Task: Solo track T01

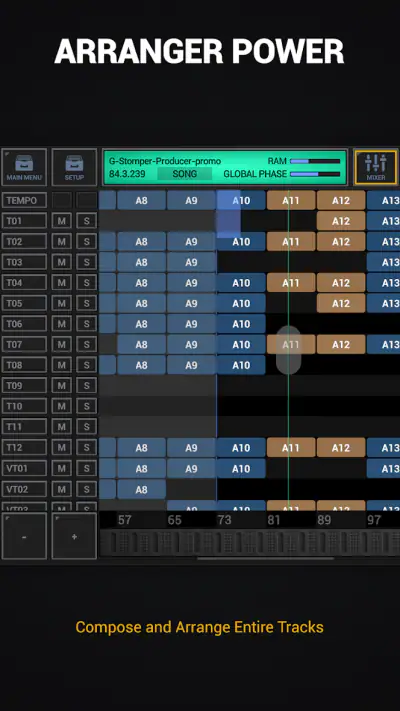Action: 87,221
